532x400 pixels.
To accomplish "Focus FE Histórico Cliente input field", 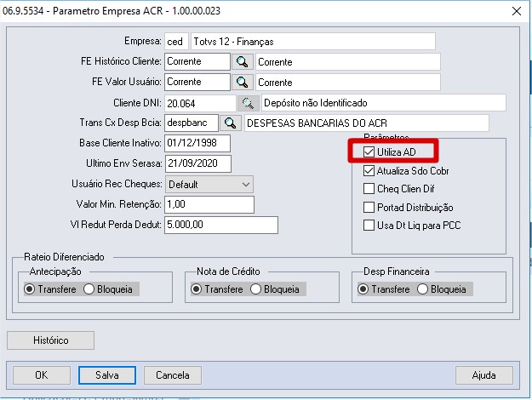I will pyautogui.click(x=197, y=62).
